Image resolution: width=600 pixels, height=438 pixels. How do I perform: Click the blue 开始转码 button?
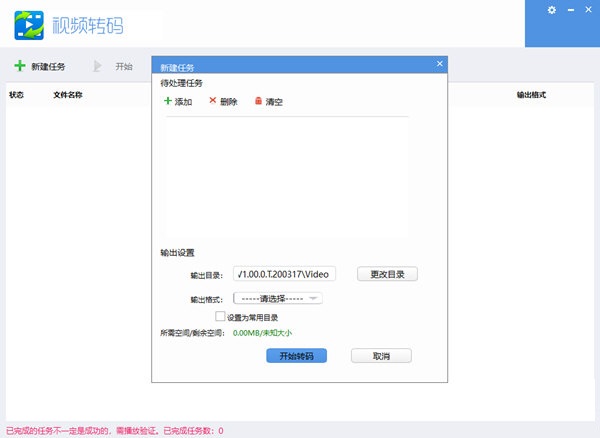pyautogui.click(x=296, y=356)
